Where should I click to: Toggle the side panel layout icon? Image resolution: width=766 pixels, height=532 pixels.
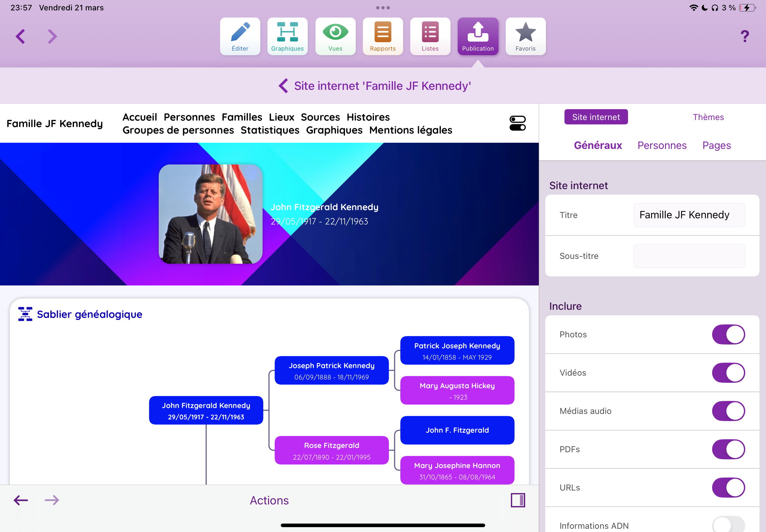[518, 500]
